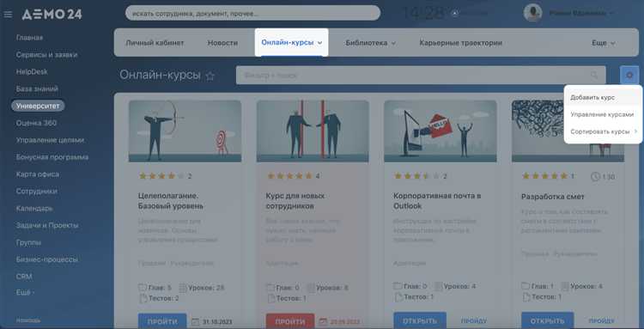This screenshot has height=329, width=644.
Task: Open Карьерные траектории tab
Action: (x=460, y=43)
